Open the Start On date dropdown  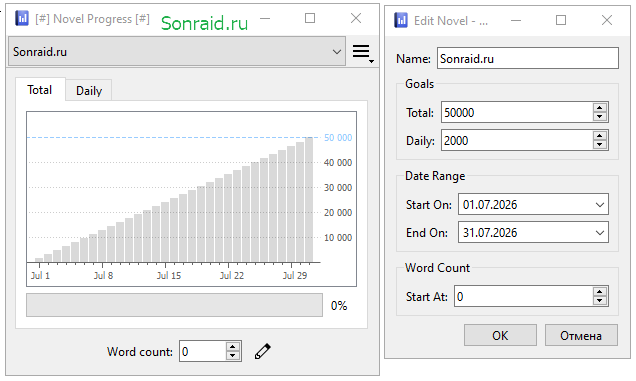click(599, 204)
